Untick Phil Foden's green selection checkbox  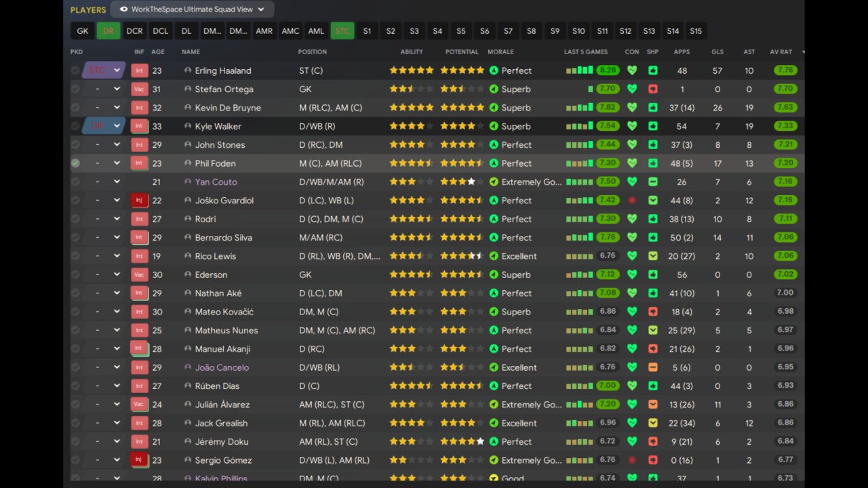point(75,163)
